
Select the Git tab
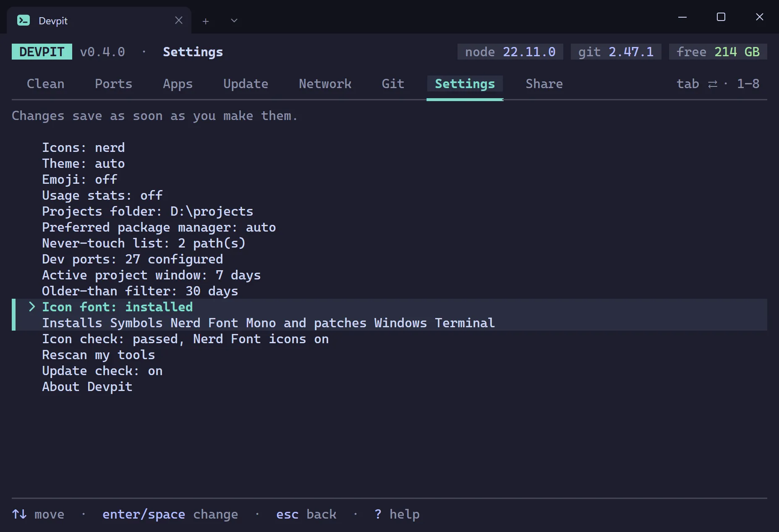[393, 84]
